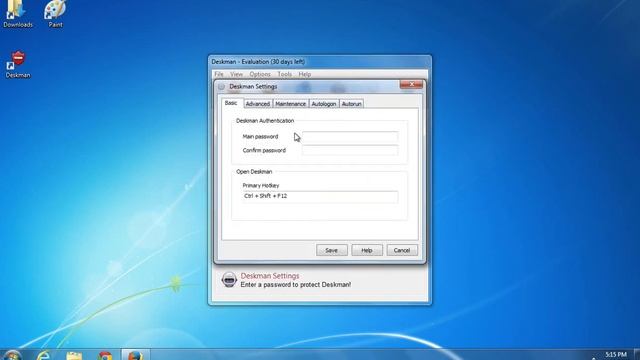Click the Primary Hotkey field
Viewport: 640px width, 360px height.
320,196
